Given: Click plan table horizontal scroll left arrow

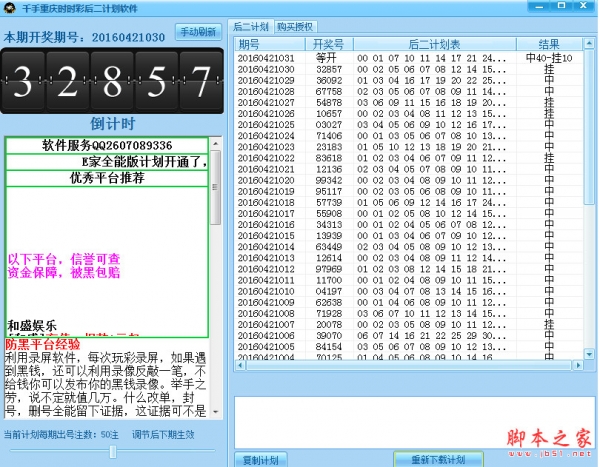Looking at the screenshot, I should click(240, 365).
